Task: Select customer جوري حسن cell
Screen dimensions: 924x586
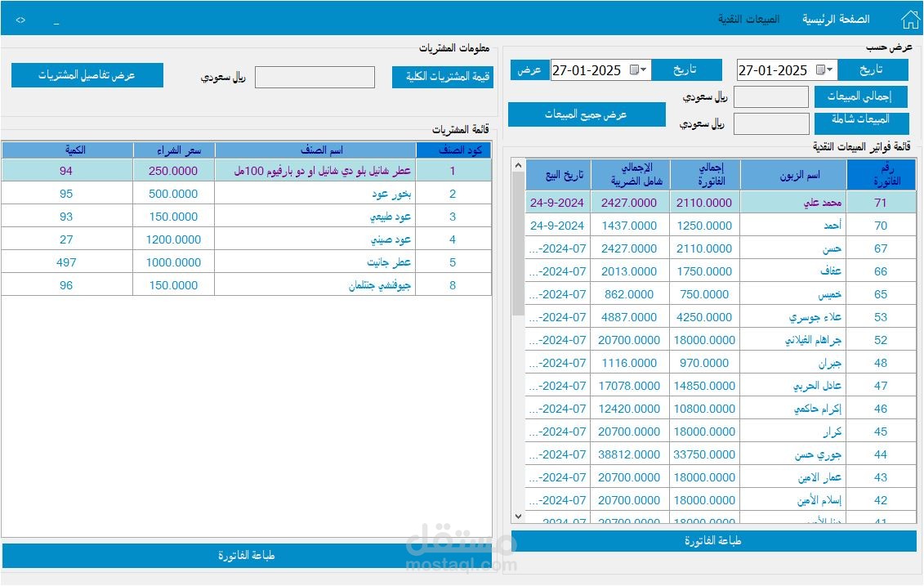Action: tap(793, 454)
